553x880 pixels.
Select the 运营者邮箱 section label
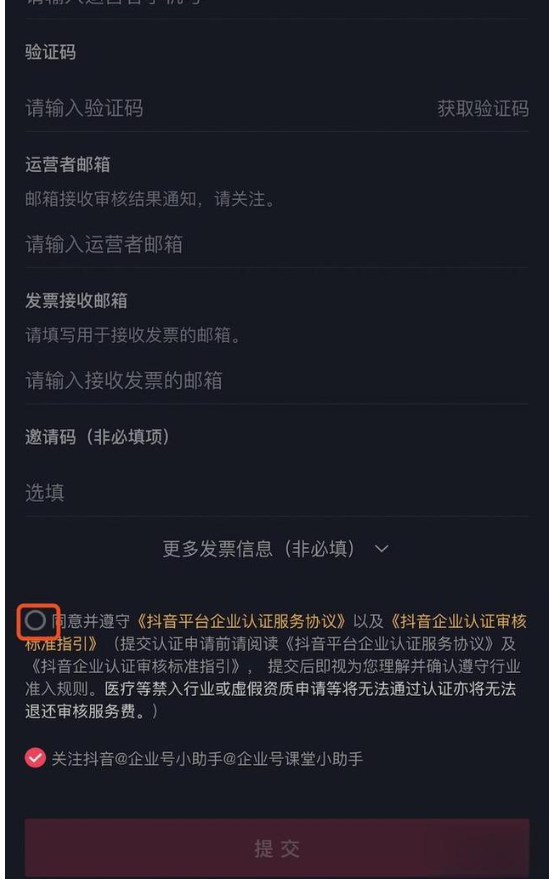coord(67,164)
